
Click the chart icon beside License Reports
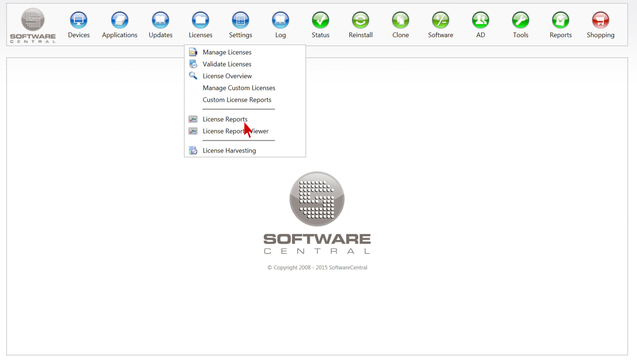tap(193, 119)
